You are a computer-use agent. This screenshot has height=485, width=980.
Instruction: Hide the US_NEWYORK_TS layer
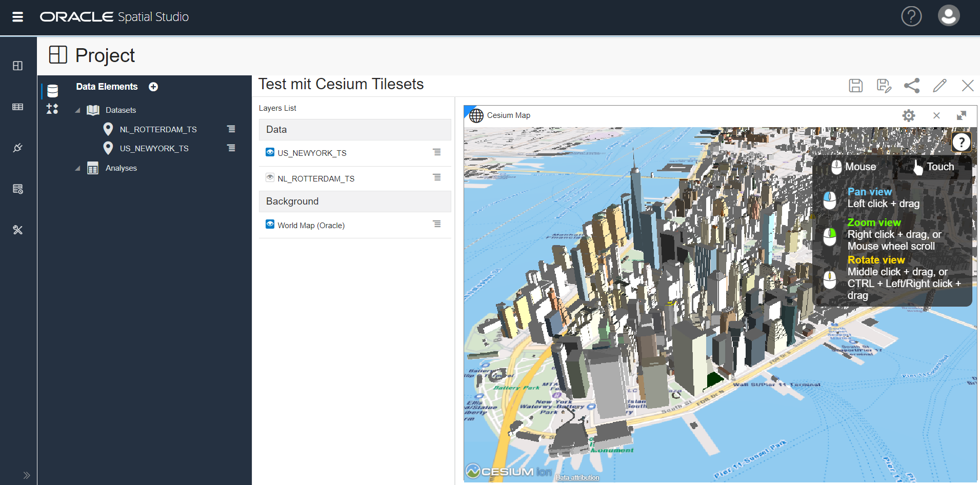pyautogui.click(x=270, y=152)
